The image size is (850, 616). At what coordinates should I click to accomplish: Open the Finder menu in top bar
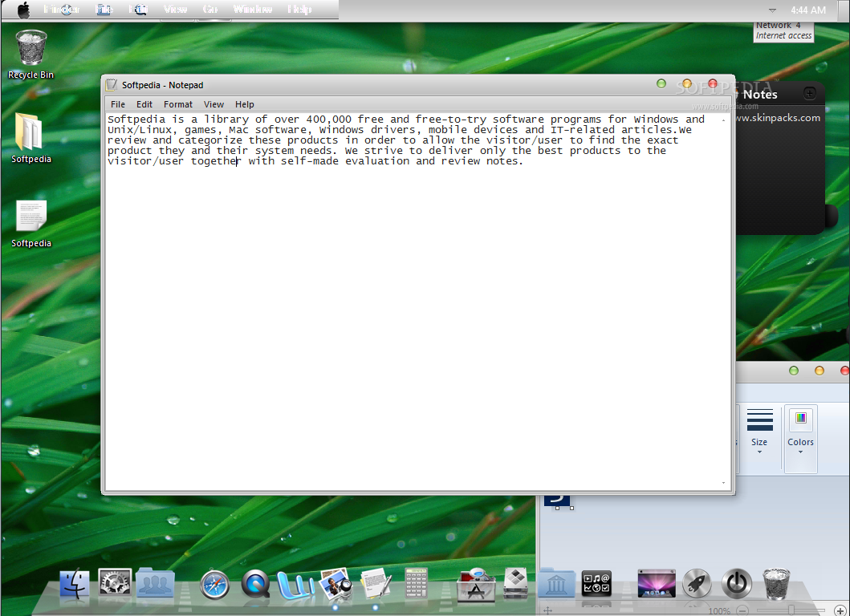[x=62, y=9]
